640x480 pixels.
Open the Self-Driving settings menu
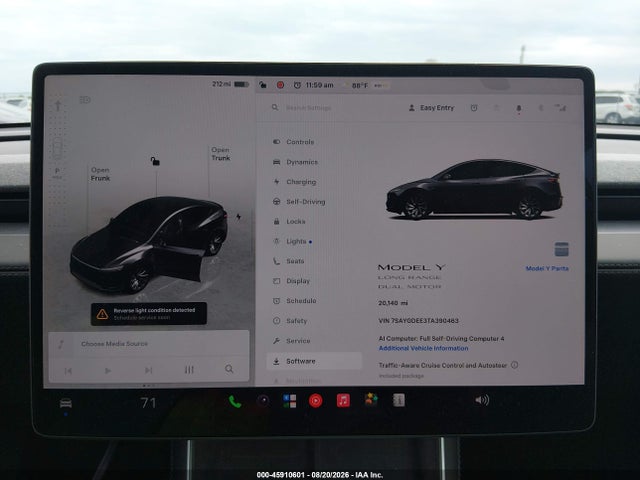tap(305, 202)
